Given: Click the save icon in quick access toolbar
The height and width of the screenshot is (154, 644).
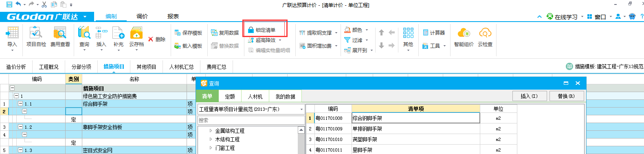Looking at the screenshot, I should (x=9, y=4).
